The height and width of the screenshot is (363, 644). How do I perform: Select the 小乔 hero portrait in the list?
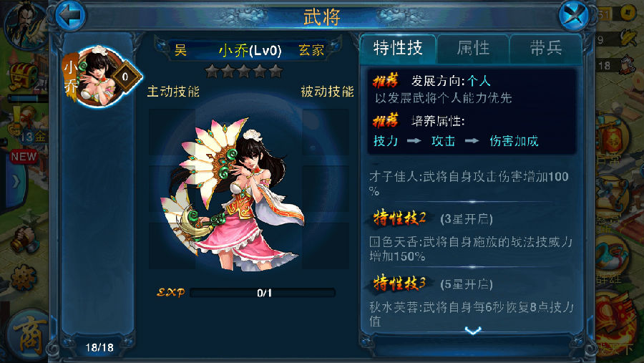102,77
